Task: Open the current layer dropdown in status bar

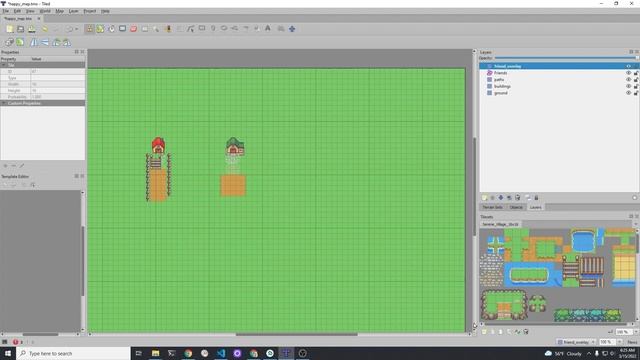Action: coord(576,342)
